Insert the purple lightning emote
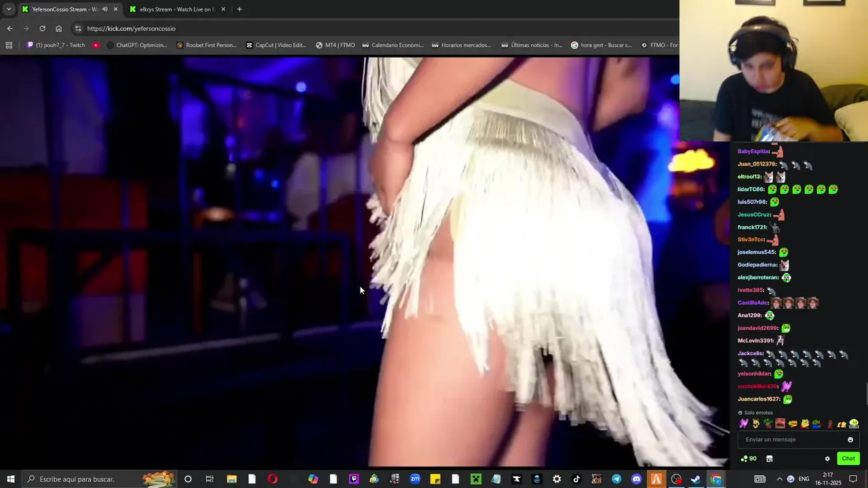The height and width of the screenshot is (488, 868). 743,424
